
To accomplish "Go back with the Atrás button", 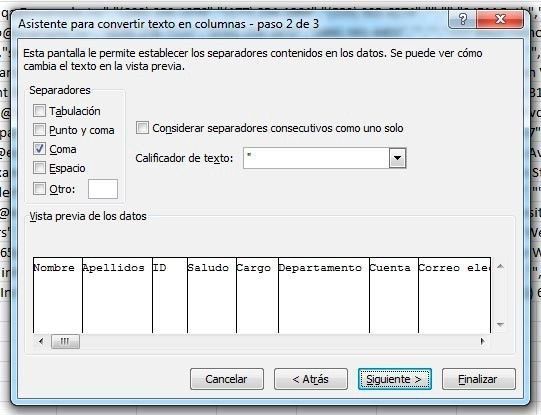I will click(311, 379).
